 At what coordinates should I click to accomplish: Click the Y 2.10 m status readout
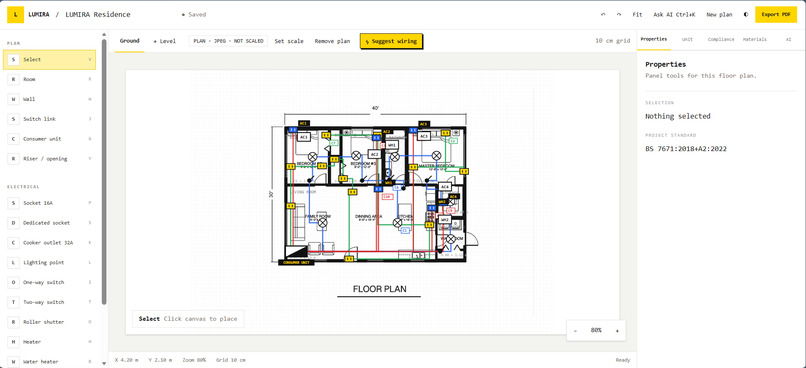pos(160,360)
